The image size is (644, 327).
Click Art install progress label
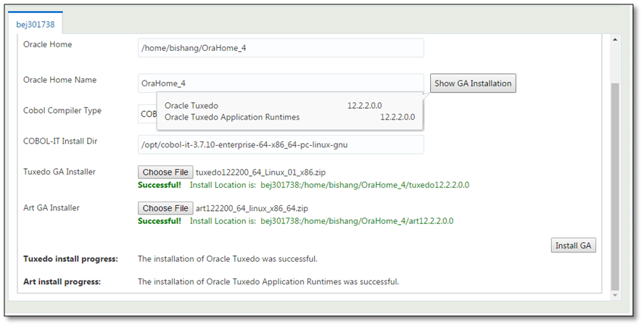click(x=62, y=282)
